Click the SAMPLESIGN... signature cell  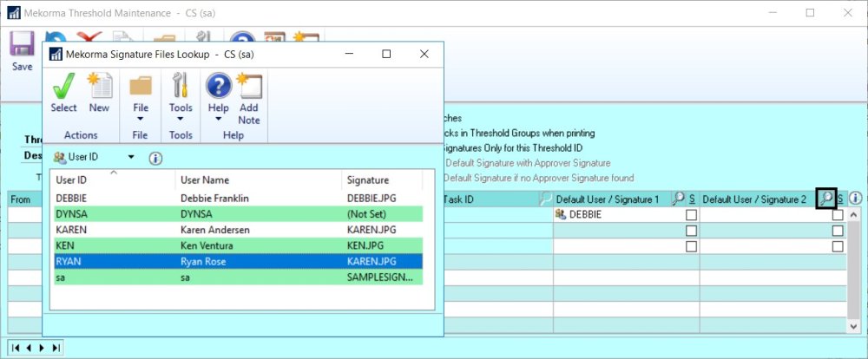point(380,277)
